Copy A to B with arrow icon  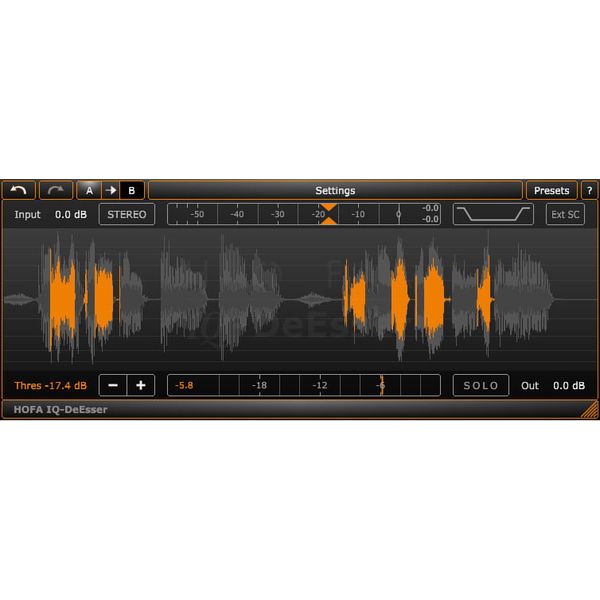111,190
